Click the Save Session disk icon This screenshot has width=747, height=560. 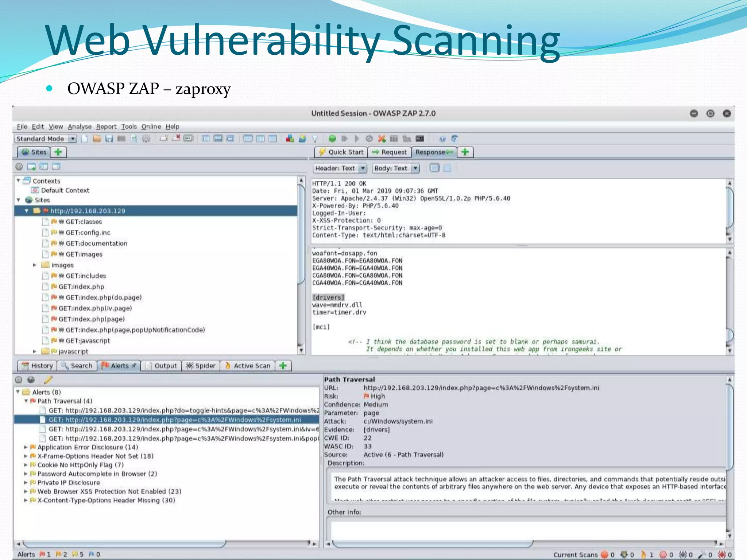click(x=109, y=139)
